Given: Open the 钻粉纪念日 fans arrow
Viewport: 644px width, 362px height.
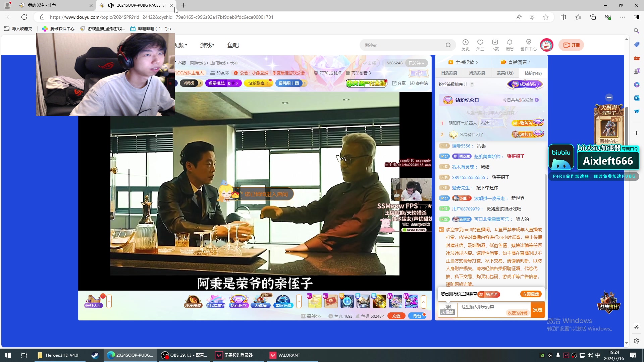Looking at the screenshot, I should (x=537, y=100).
